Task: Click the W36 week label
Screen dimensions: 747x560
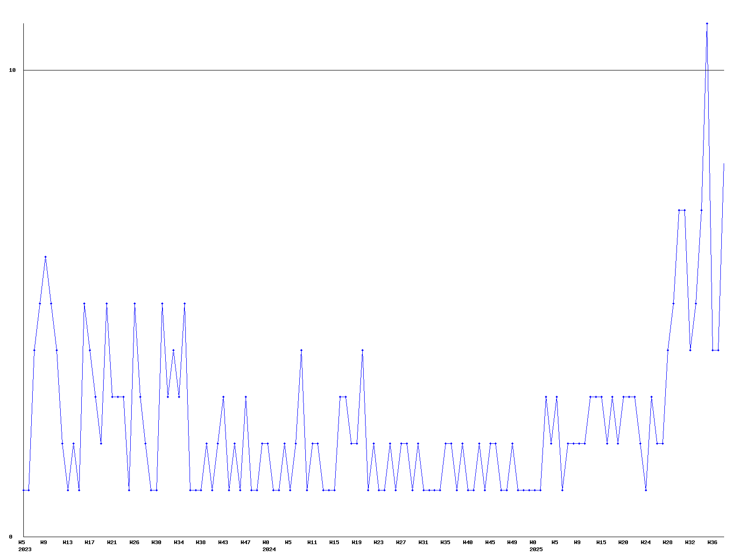Action: tap(712, 542)
